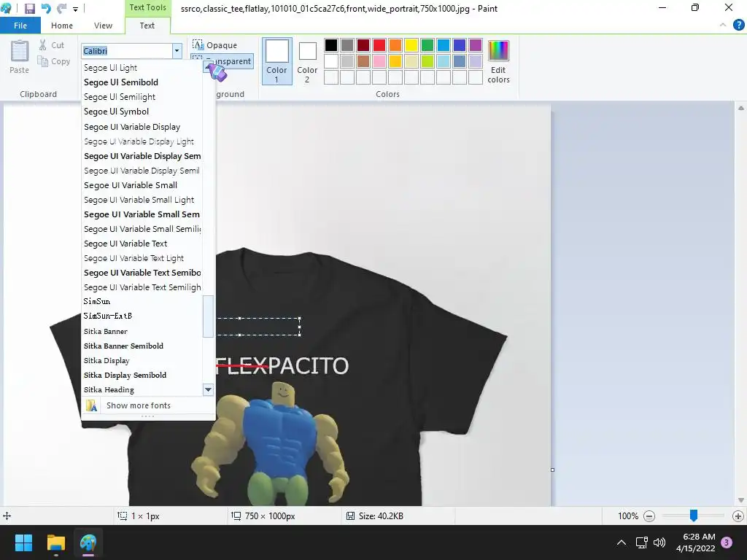The width and height of the screenshot is (747, 560).
Task: Click the fonts folder icon beside Show more fonts
Action: pos(91,405)
